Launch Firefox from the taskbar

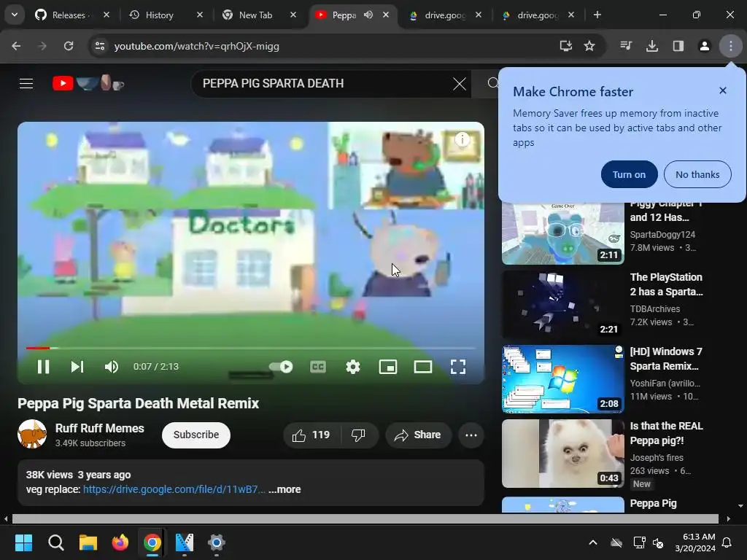pyautogui.click(x=120, y=542)
